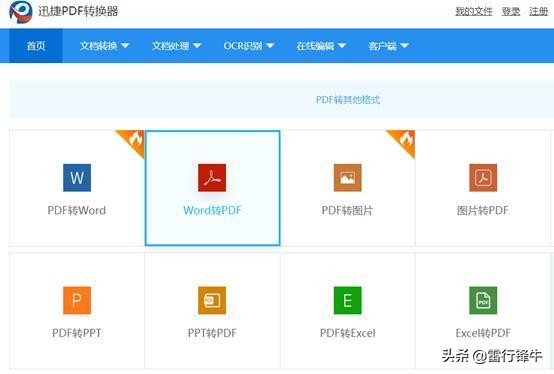
Task: Open the 图片转PDF icon
Action: (x=483, y=178)
